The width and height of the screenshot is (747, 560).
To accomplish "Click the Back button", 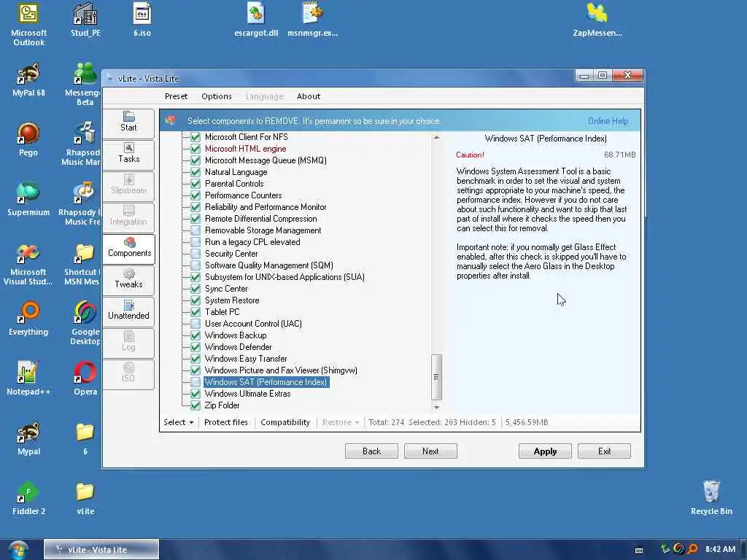I will (371, 451).
